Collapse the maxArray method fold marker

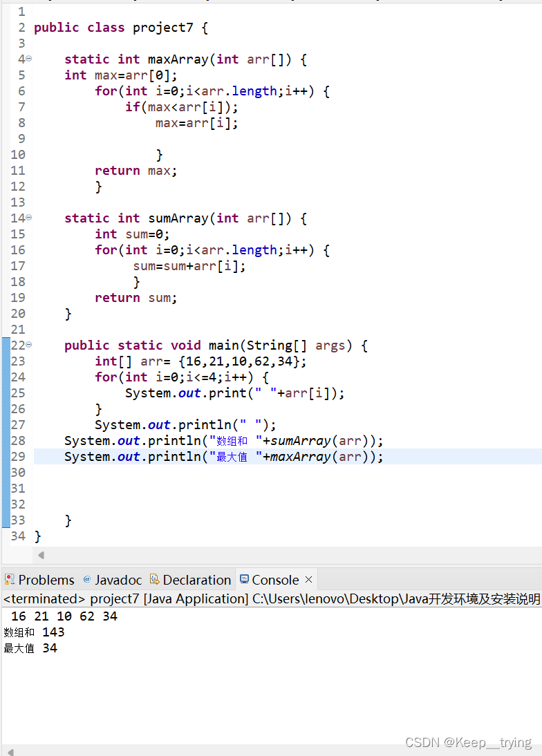tap(28, 59)
